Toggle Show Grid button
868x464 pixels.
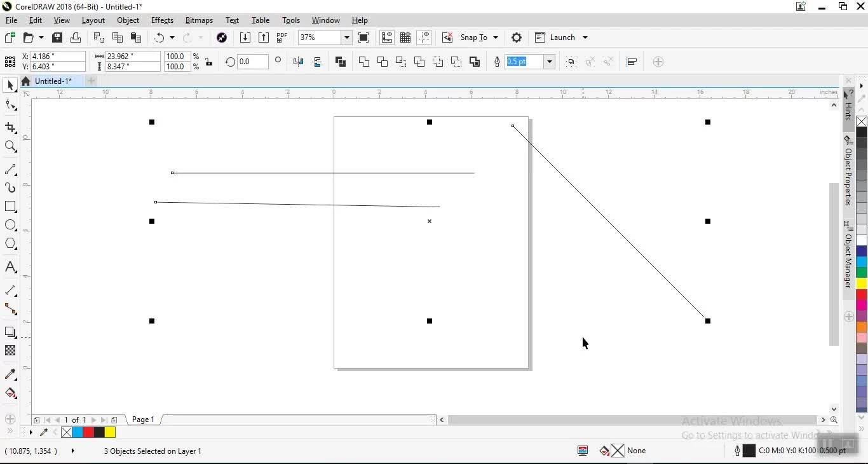[x=405, y=38]
